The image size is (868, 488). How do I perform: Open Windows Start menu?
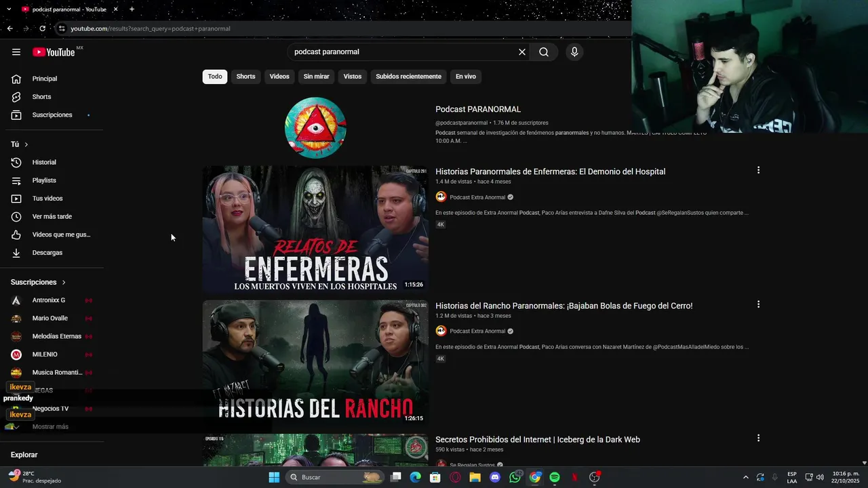pos(274,477)
